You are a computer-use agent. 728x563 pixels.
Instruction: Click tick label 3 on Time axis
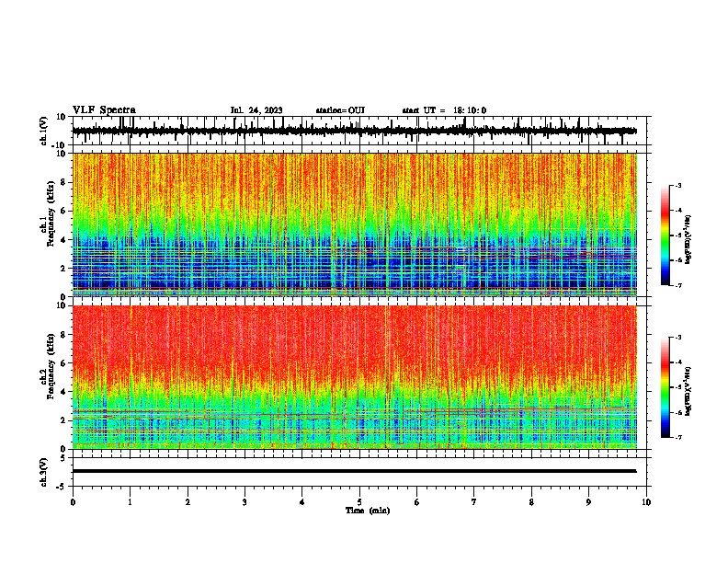tap(245, 502)
